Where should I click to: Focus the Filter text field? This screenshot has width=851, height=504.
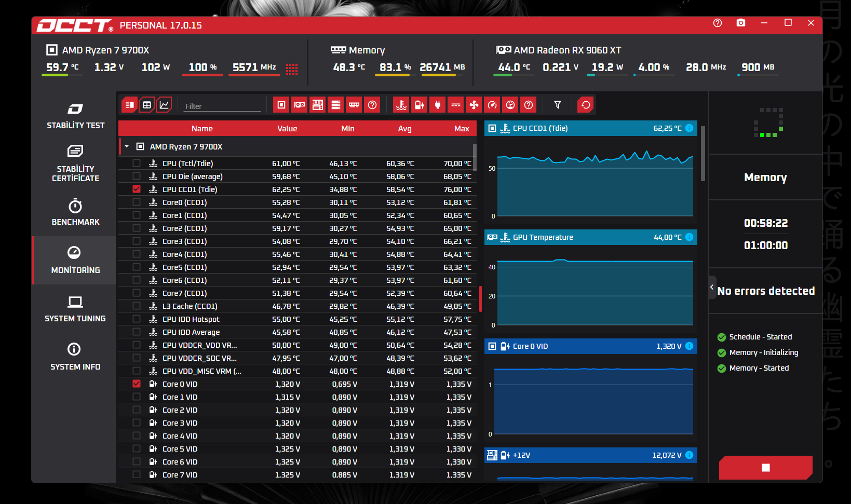pyautogui.click(x=221, y=106)
